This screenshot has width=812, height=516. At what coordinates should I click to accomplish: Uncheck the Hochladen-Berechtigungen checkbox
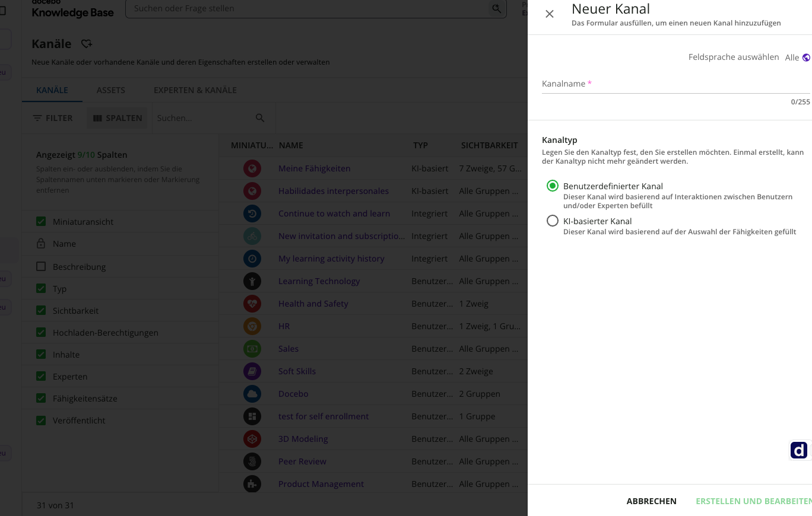pyautogui.click(x=41, y=332)
